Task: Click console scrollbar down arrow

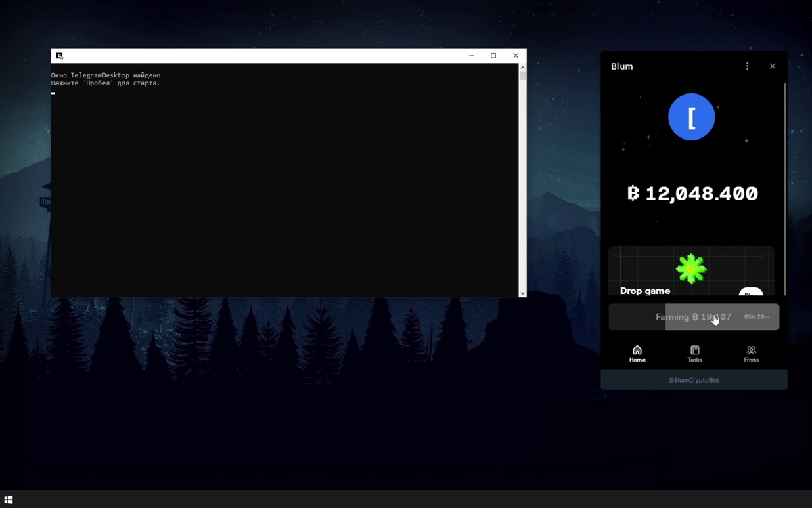Action: click(522, 293)
